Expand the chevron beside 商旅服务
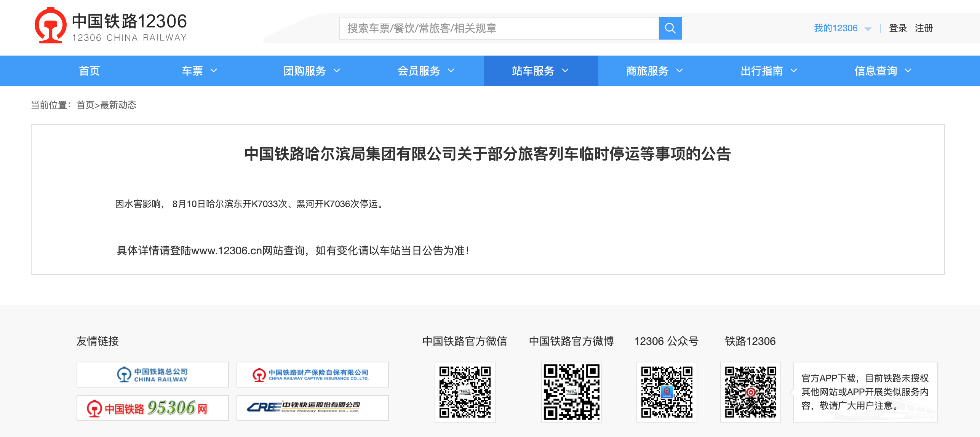The image size is (980, 437). tap(679, 70)
